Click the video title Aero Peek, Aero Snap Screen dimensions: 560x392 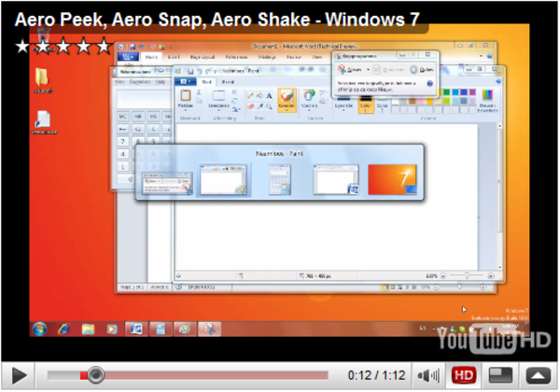pyautogui.click(x=217, y=20)
